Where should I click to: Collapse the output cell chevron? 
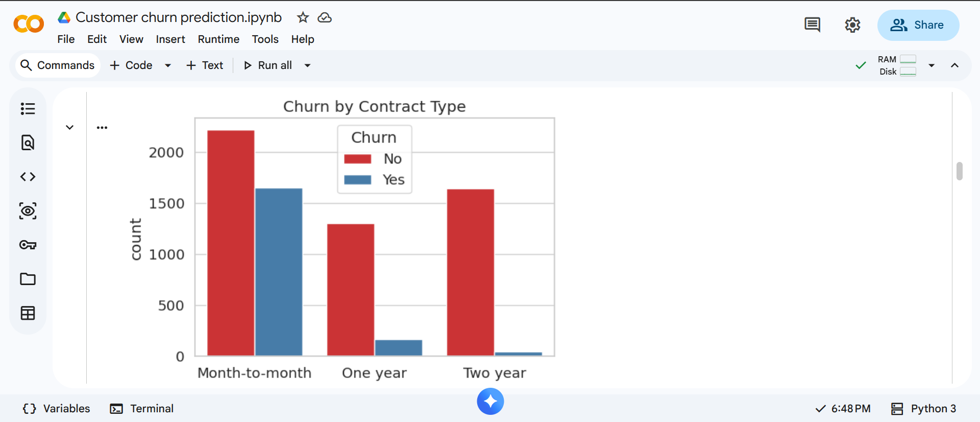click(x=70, y=127)
